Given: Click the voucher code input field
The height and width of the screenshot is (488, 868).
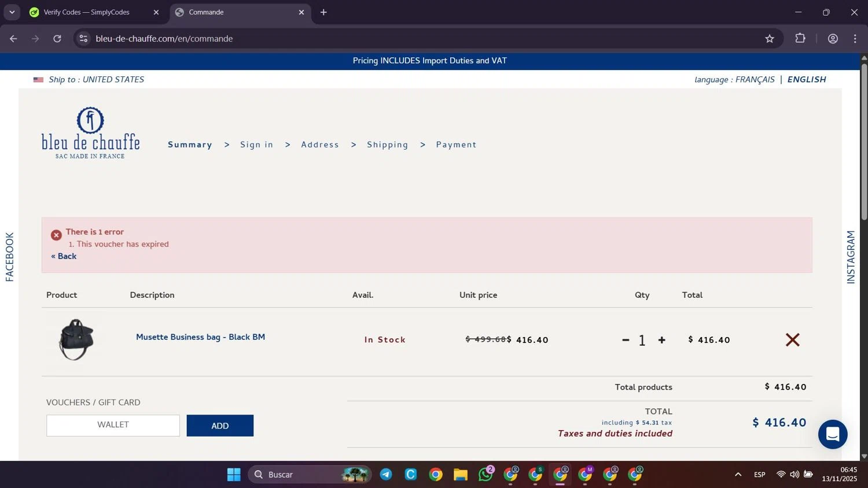Looking at the screenshot, I should (113, 425).
